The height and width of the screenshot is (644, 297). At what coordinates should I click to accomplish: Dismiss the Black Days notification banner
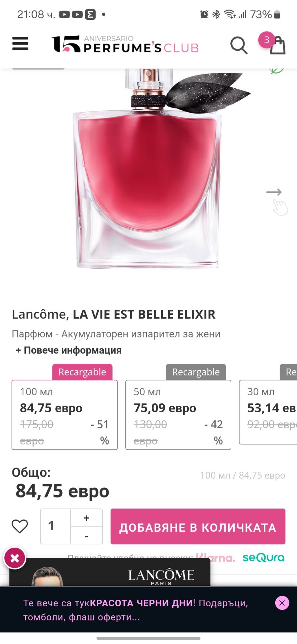coord(282,603)
